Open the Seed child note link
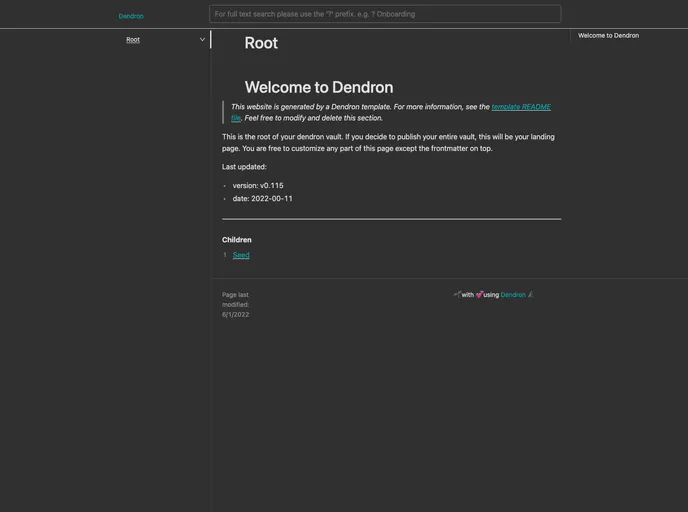 241,255
